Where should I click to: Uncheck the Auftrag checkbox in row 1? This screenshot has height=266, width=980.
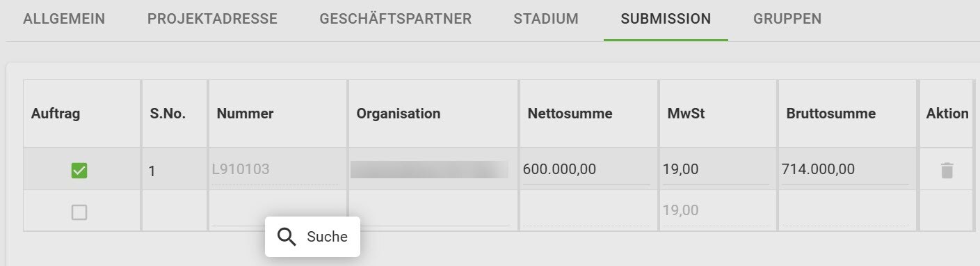coord(79,170)
